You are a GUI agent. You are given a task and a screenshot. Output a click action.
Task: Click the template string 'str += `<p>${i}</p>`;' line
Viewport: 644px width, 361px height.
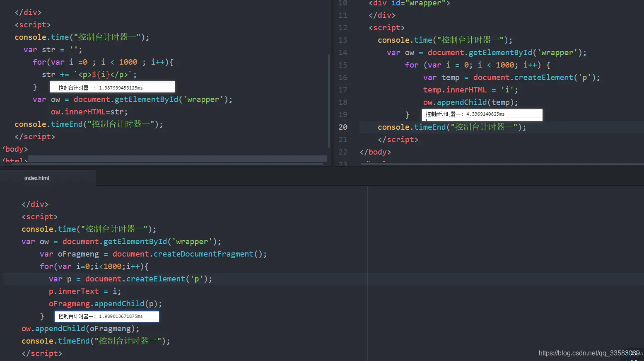89,75
